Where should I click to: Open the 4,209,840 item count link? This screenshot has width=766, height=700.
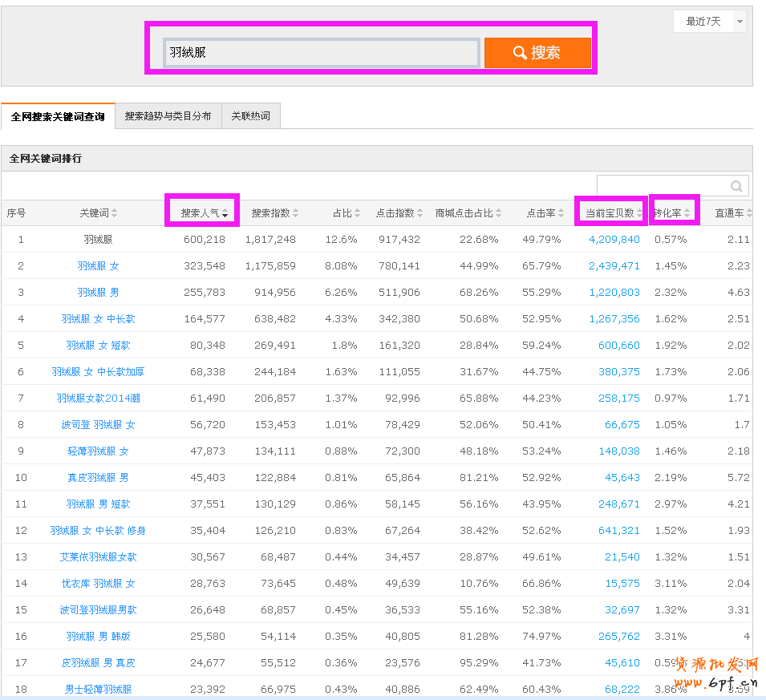(x=614, y=240)
